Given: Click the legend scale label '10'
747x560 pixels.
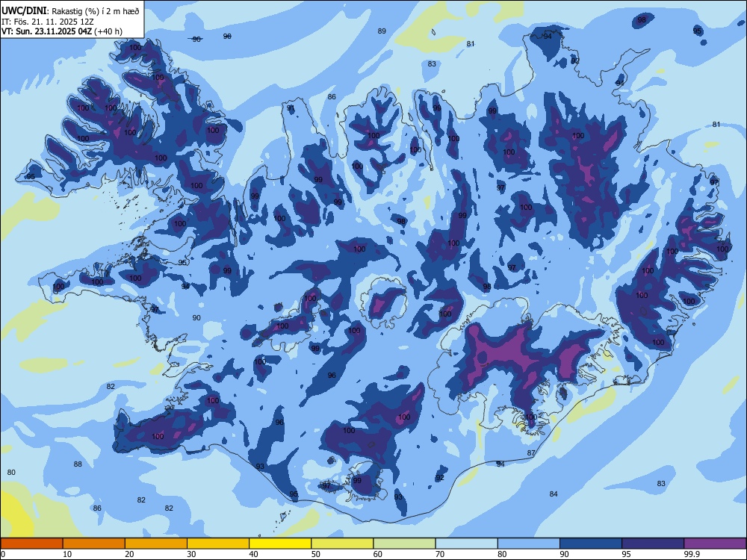Looking at the screenshot, I should (x=67, y=554).
